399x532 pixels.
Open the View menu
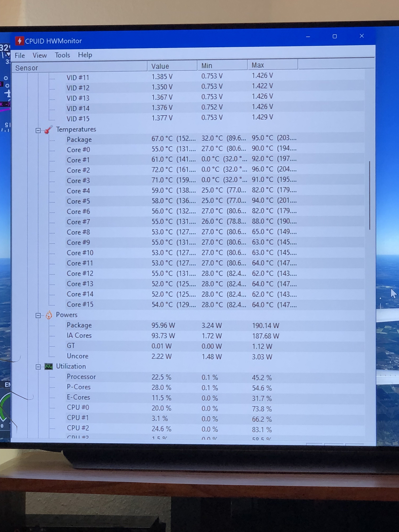(x=40, y=55)
